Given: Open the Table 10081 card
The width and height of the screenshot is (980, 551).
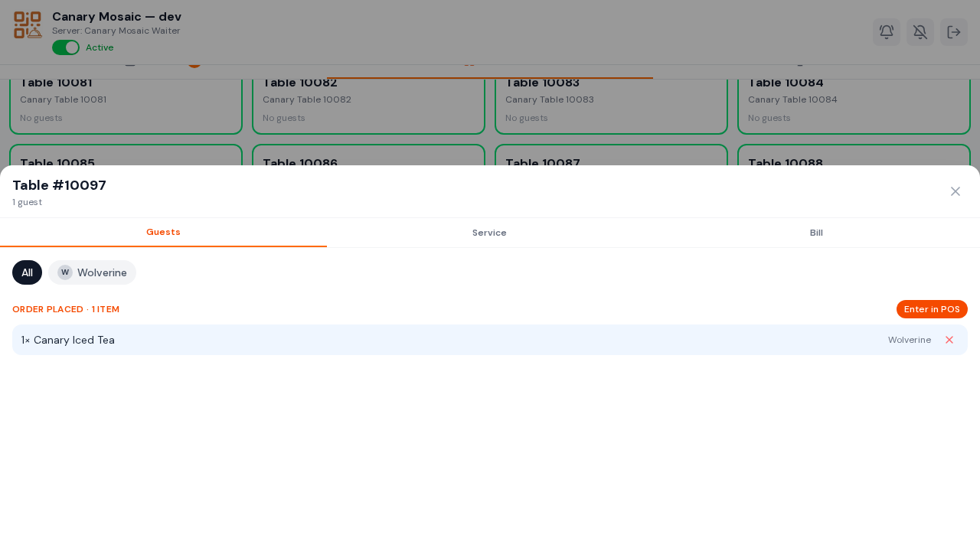Looking at the screenshot, I should coord(126,105).
